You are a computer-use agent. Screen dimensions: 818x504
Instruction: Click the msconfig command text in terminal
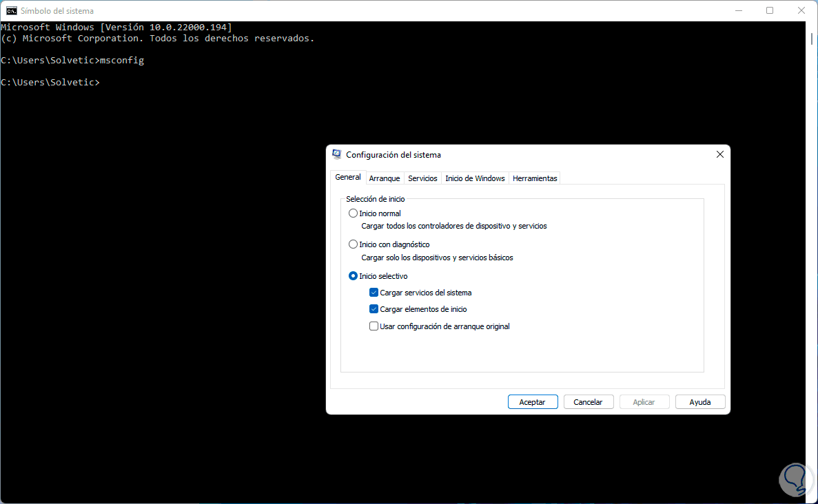coord(122,61)
